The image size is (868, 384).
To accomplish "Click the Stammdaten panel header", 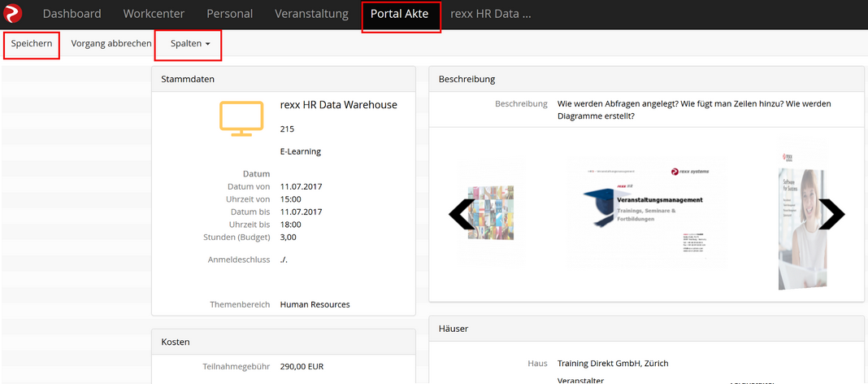I will click(284, 79).
